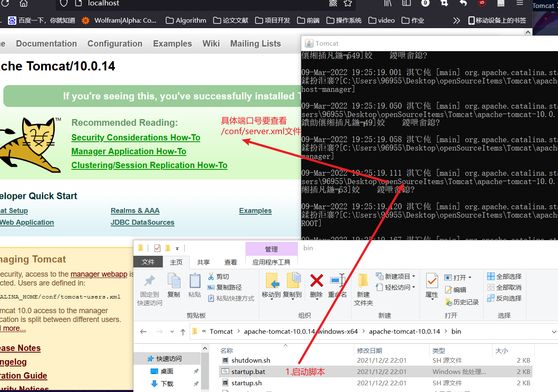
Task: Open Security Considerations How-To link
Action: click(x=136, y=138)
